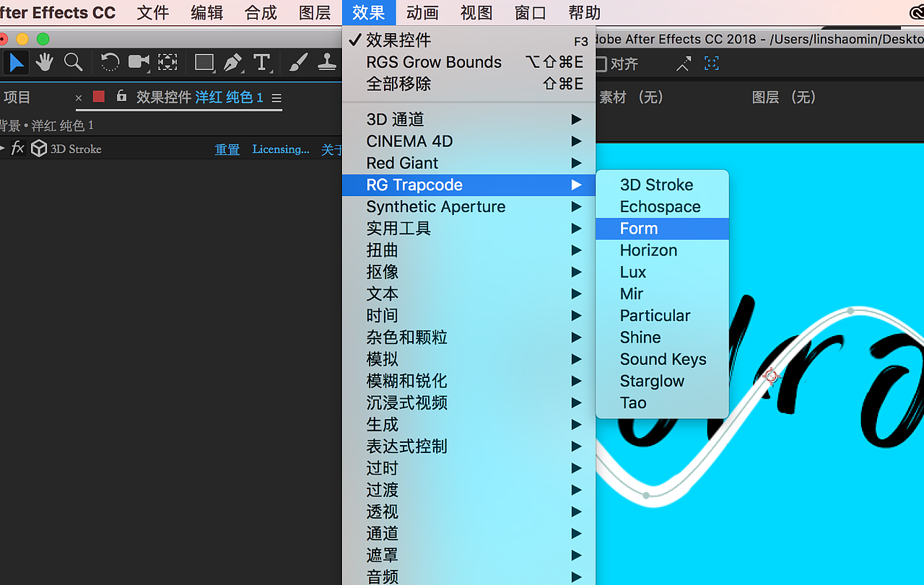924x585 pixels.
Task: Expand the 生成 submenu
Action: tap(469, 424)
